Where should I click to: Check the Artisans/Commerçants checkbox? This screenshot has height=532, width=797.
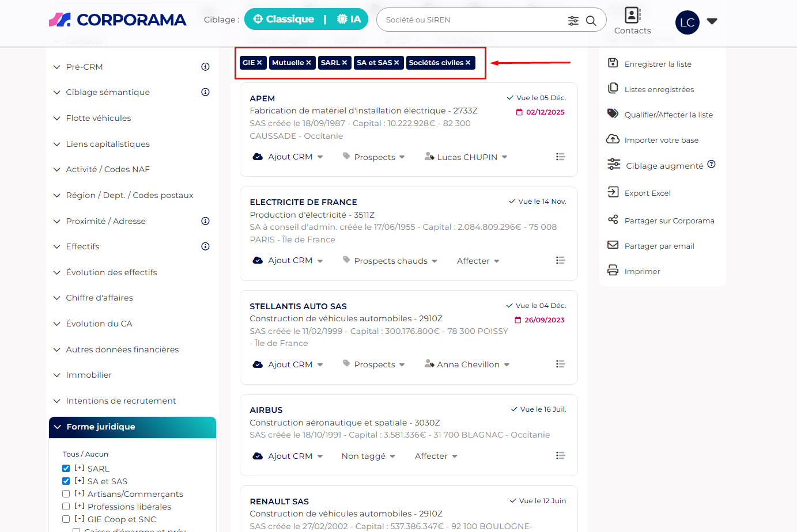(66, 494)
